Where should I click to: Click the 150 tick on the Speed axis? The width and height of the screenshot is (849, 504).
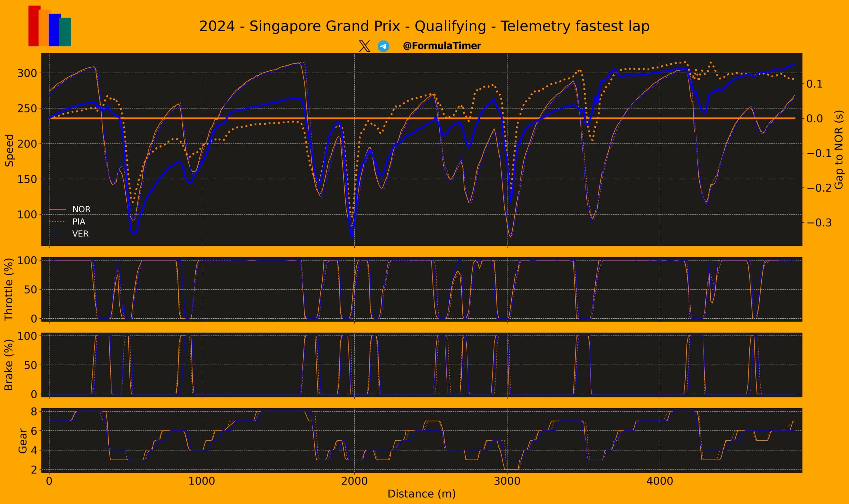click(27, 179)
